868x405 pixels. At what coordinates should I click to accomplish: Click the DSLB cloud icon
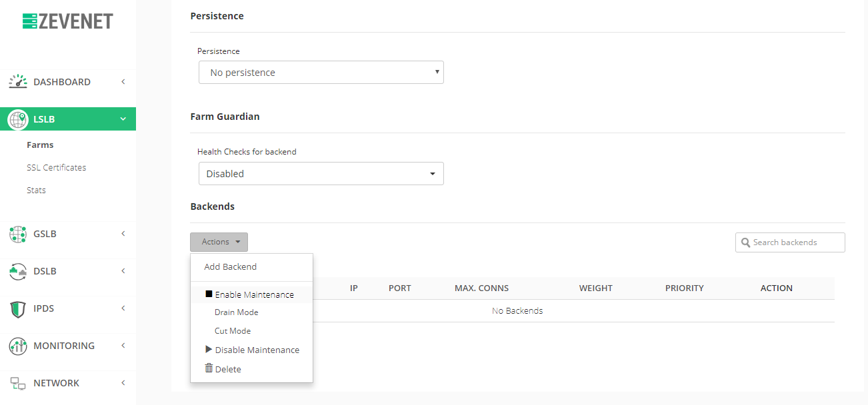(18, 271)
